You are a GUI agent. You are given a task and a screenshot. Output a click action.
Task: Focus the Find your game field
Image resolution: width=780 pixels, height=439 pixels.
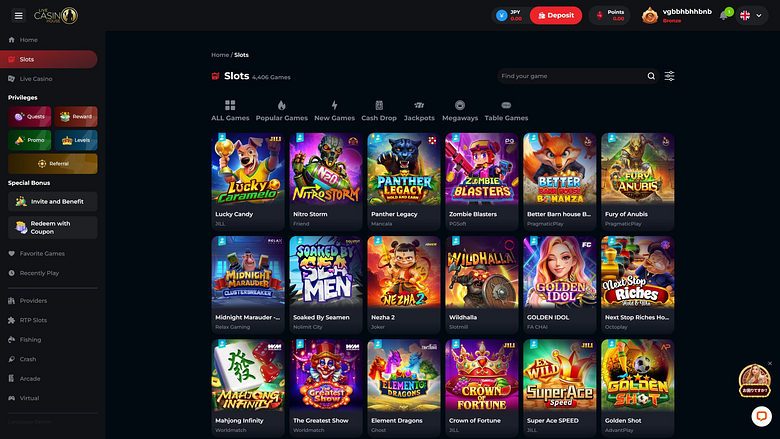578,76
